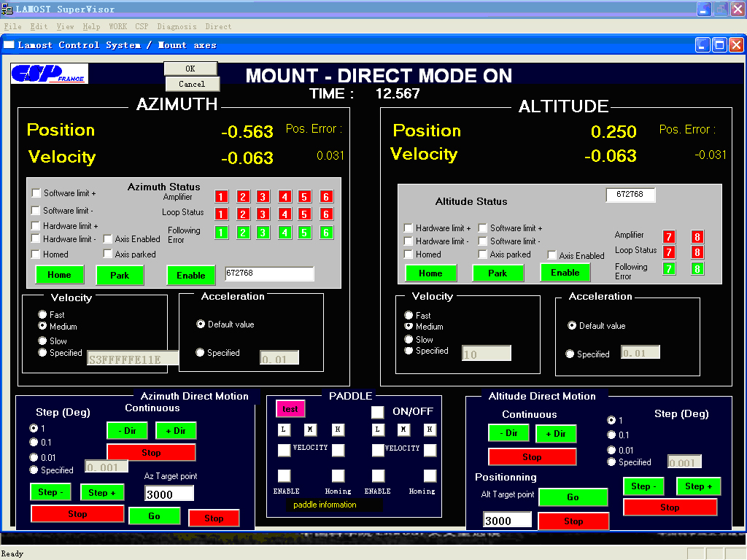Click Altitude Loop Status indicator 8
This screenshot has width=747, height=560.
tap(697, 252)
